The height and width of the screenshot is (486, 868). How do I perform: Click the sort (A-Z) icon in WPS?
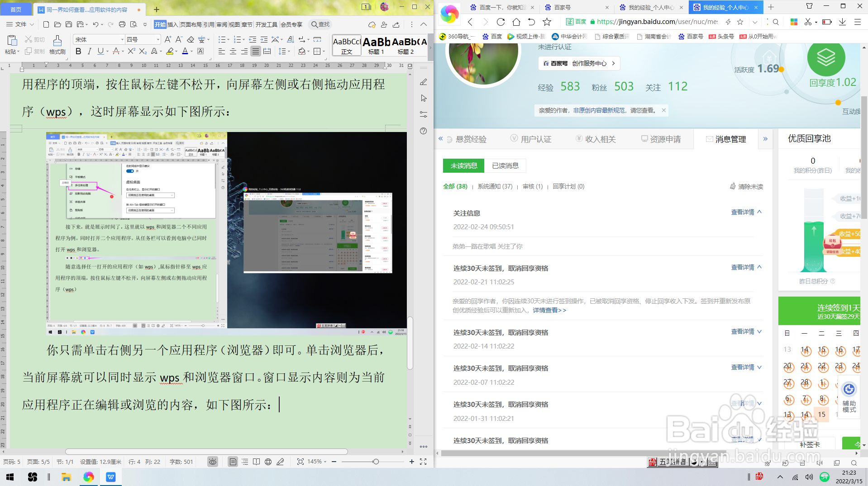291,39
